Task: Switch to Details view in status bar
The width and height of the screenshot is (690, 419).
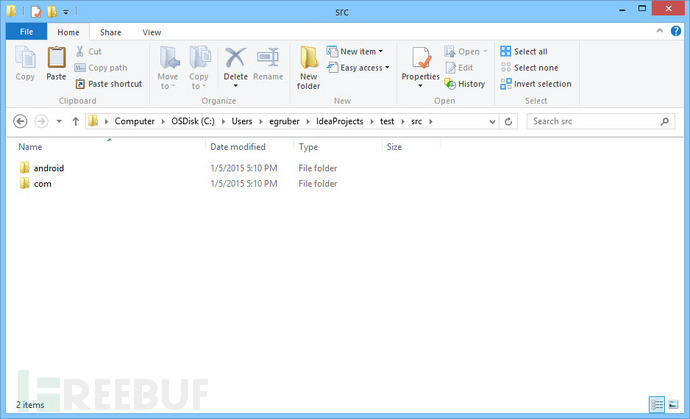Action: coord(657,404)
